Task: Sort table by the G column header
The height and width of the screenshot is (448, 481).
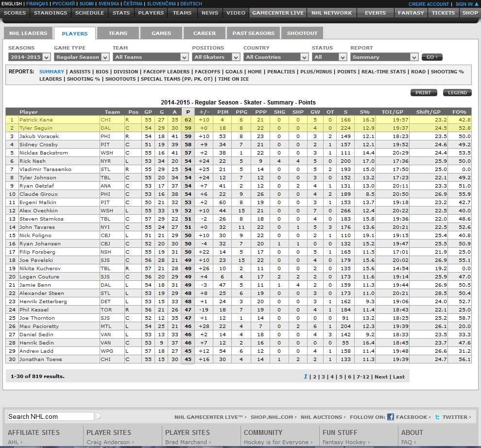Action: pos(162,112)
